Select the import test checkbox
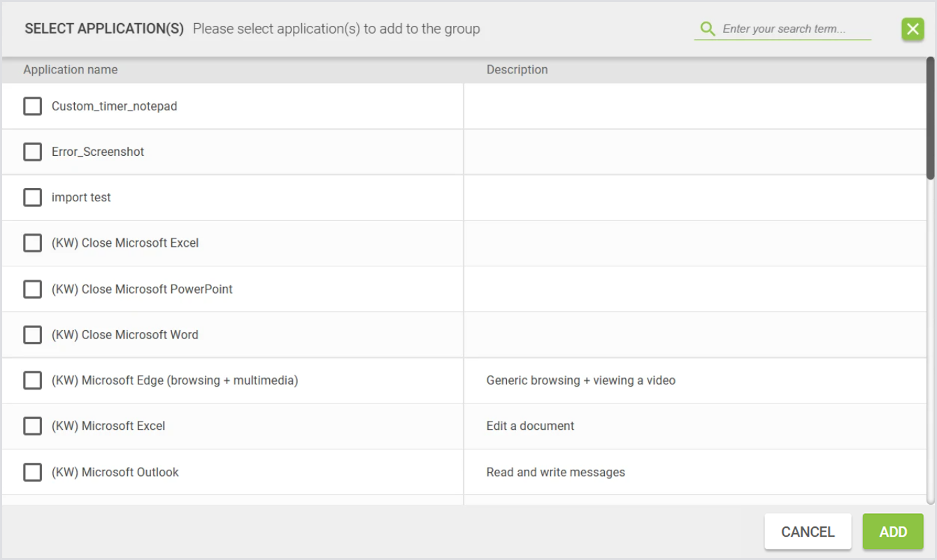Screen dimensions: 937x560 click(32, 198)
